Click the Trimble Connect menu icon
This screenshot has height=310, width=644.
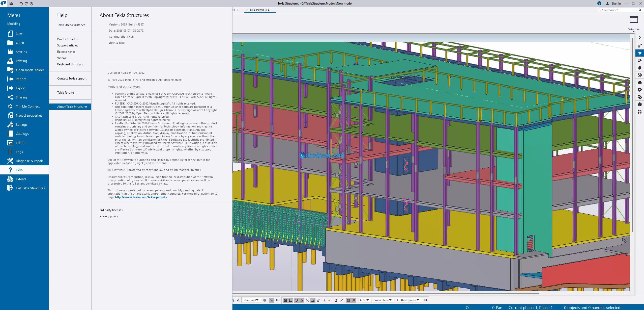point(10,106)
